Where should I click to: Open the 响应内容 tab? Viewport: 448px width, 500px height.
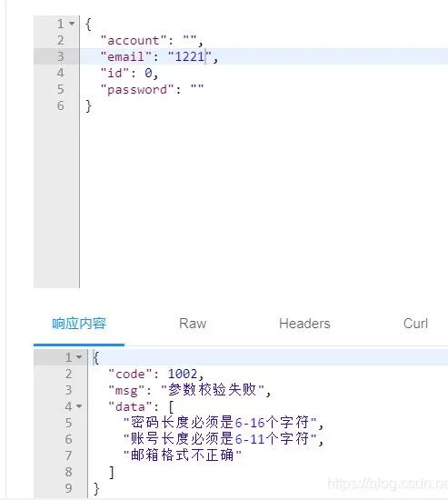point(79,324)
